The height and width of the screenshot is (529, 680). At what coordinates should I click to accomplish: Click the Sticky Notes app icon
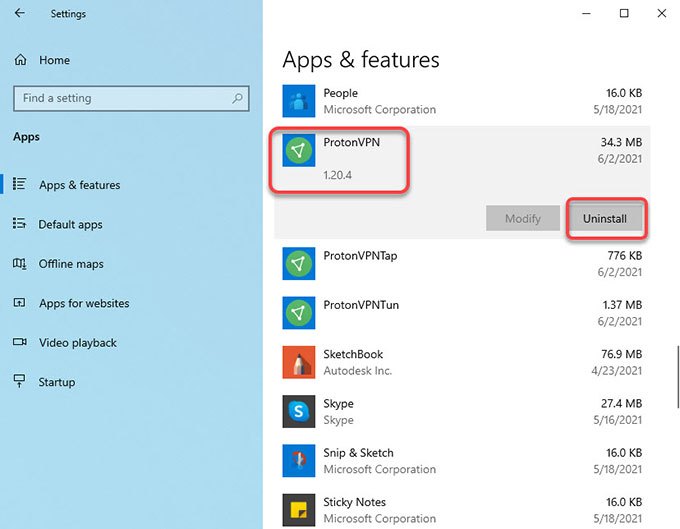pyautogui.click(x=298, y=509)
